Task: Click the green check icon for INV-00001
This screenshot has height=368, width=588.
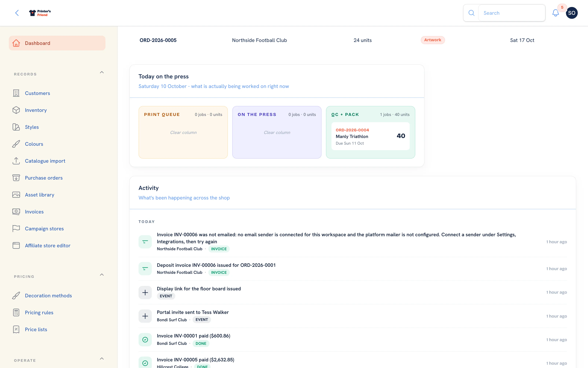Action: [x=145, y=339]
